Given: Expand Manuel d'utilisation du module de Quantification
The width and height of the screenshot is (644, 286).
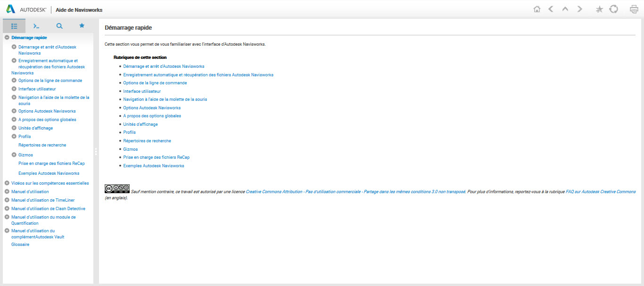Looking at the screenshot, I should click(x=7, y=217).
